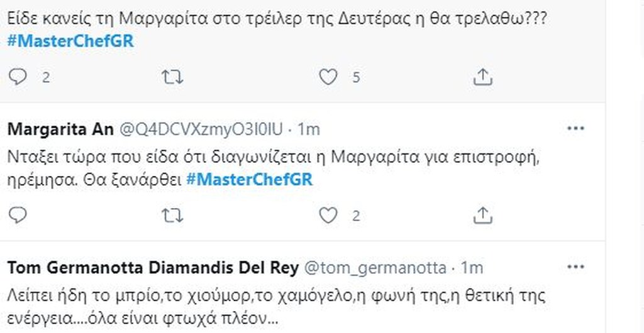Reply to Margarita An's tweet
Image resolution: width=644 pixels, height=333 pixels.
click(x=19, y=216)
